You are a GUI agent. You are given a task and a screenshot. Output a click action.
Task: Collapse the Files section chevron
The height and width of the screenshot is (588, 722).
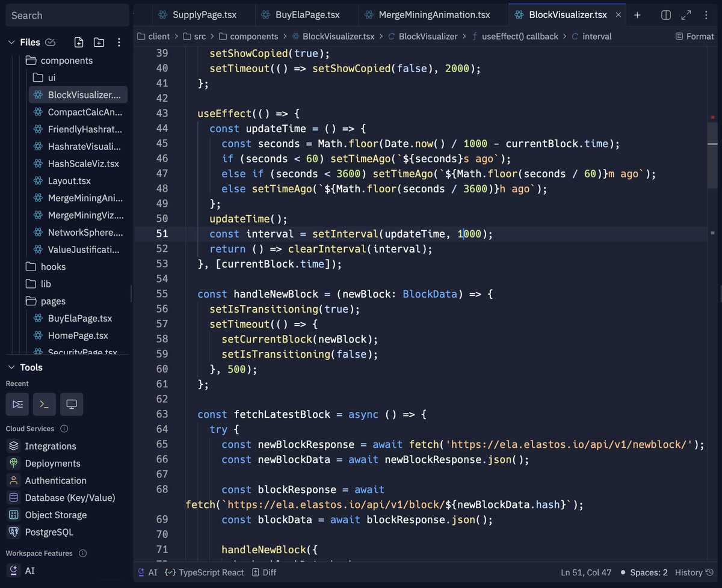pyautogui.click(x=11, y=42)
